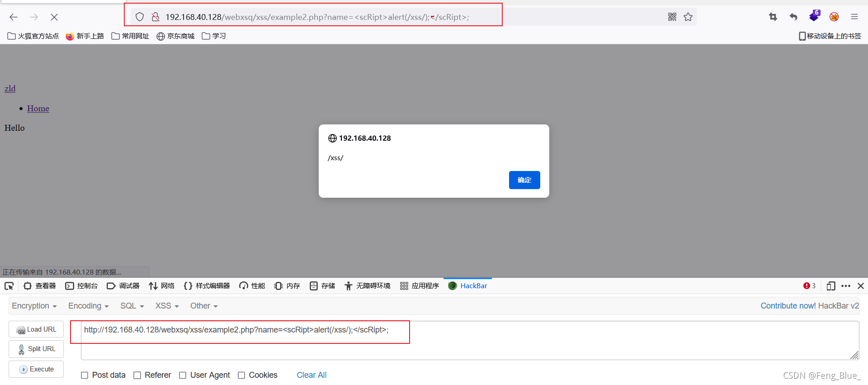
Task: Grab the HackBar textarea resize handle
Action: point(854,356)
